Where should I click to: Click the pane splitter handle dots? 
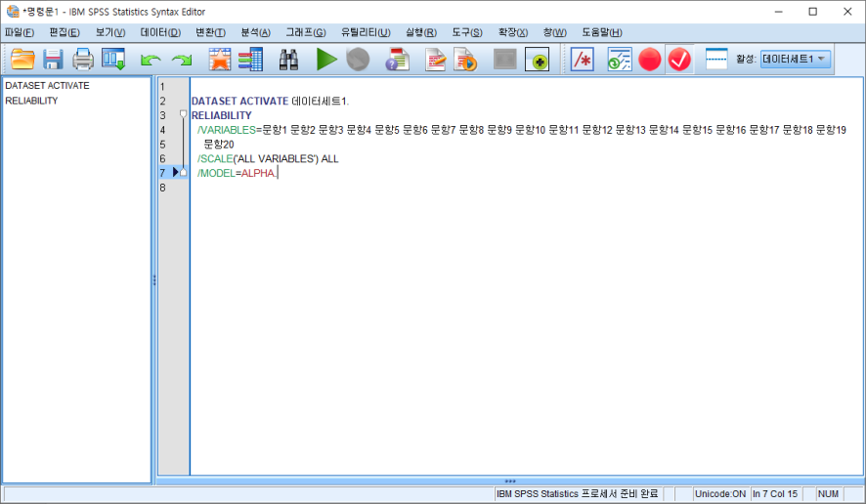click(154, 280)
